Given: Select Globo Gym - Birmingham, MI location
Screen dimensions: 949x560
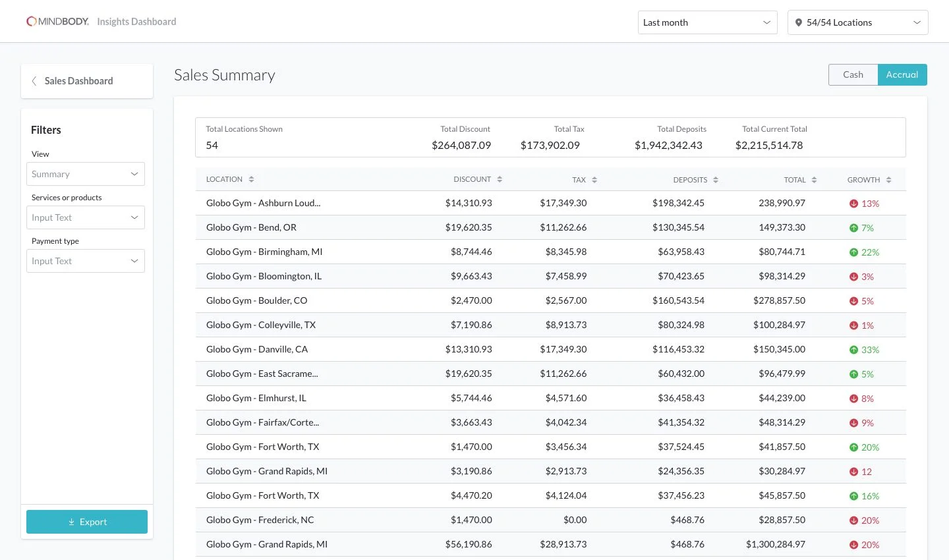Looking at the screenshot, I should pos(264,252).
